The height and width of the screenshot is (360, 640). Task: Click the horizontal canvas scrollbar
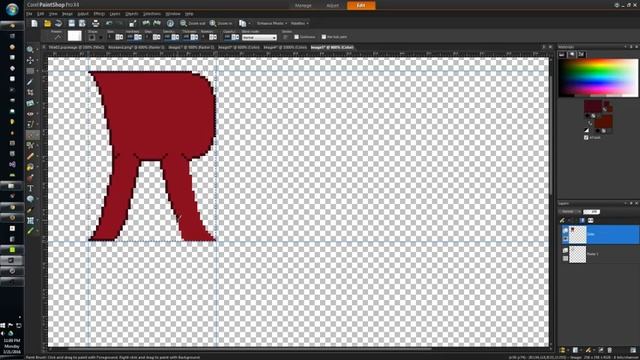(x=249, y=349)
